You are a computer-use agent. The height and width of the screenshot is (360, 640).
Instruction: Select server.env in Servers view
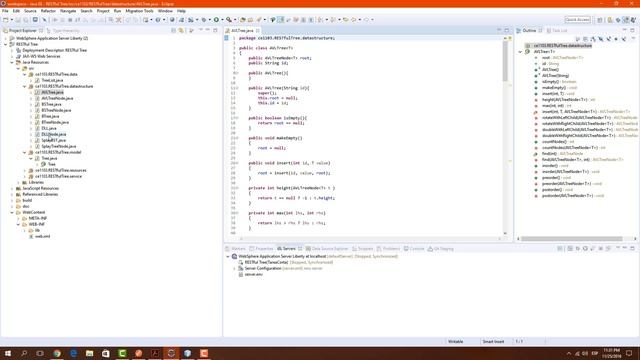pyautogui.click(x=253, y=275)
